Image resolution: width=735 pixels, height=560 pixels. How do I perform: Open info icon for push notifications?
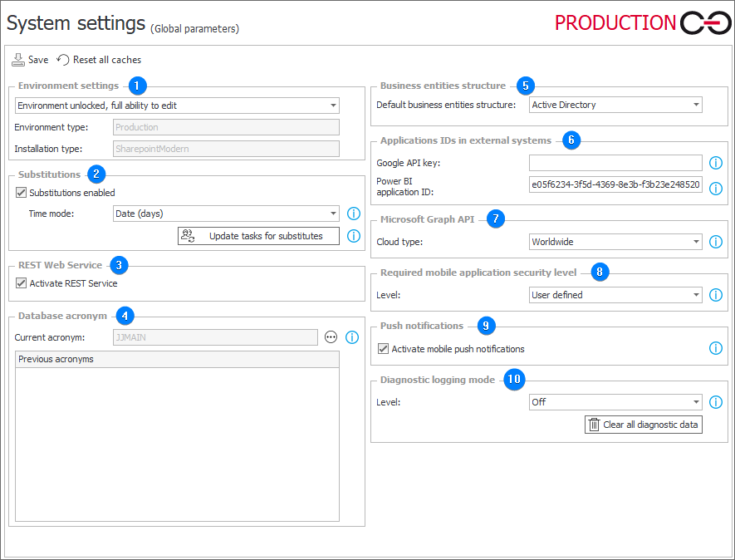pos(715,348)
